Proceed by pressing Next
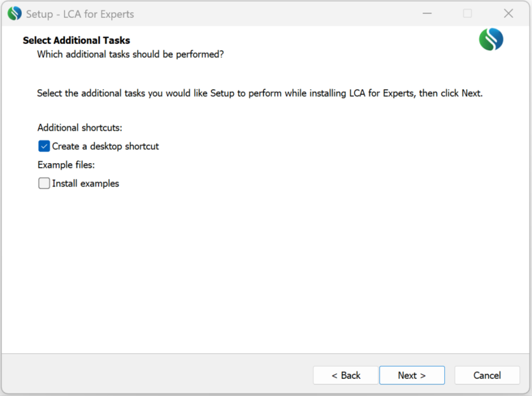The image size is (532, 396). pos(412,375)
